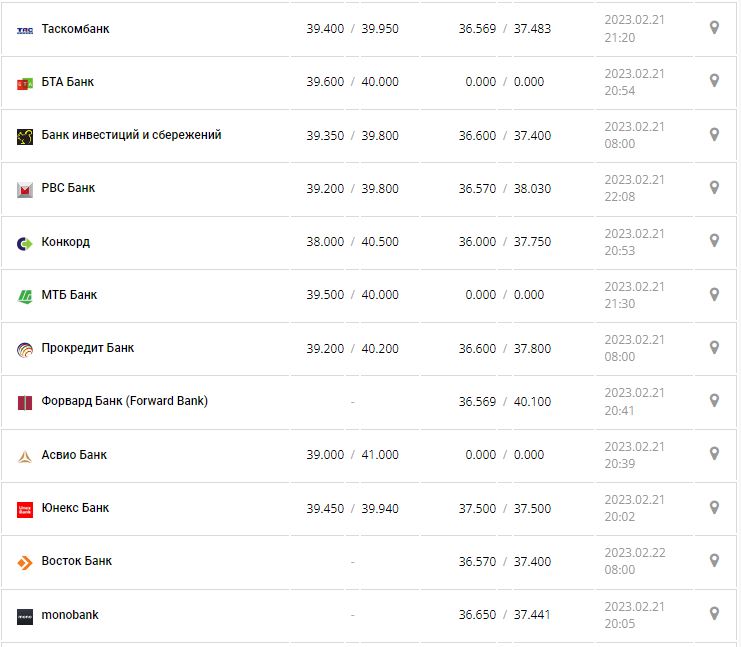Open the Банк инвестиций и сбережений link

coord(131,135)
